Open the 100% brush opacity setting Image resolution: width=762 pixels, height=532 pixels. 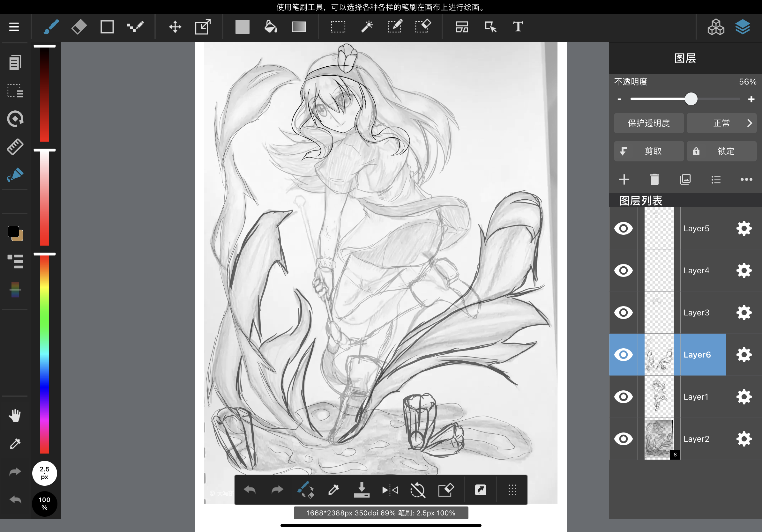(x=44, y=504)
